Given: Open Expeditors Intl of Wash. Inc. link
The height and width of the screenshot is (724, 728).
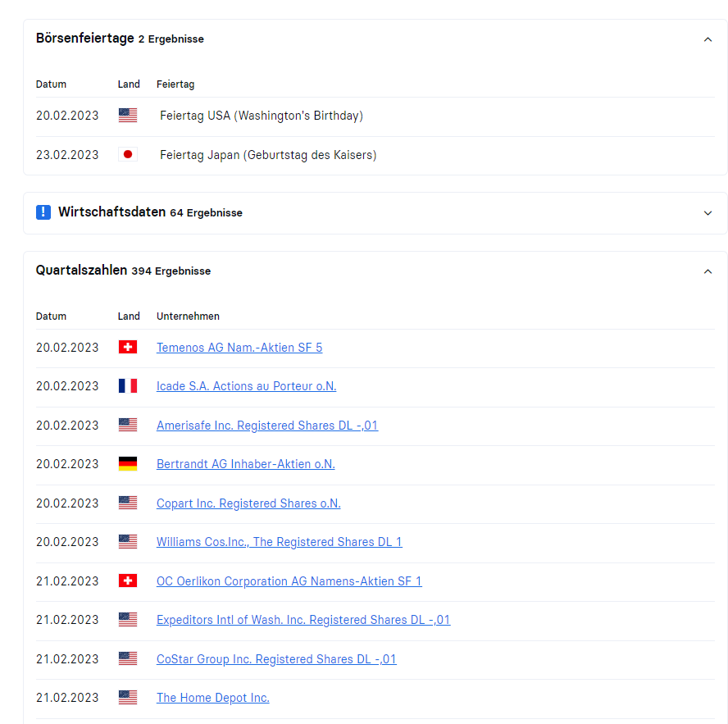Looking at the screenshot, I should (x=303, y=620).
